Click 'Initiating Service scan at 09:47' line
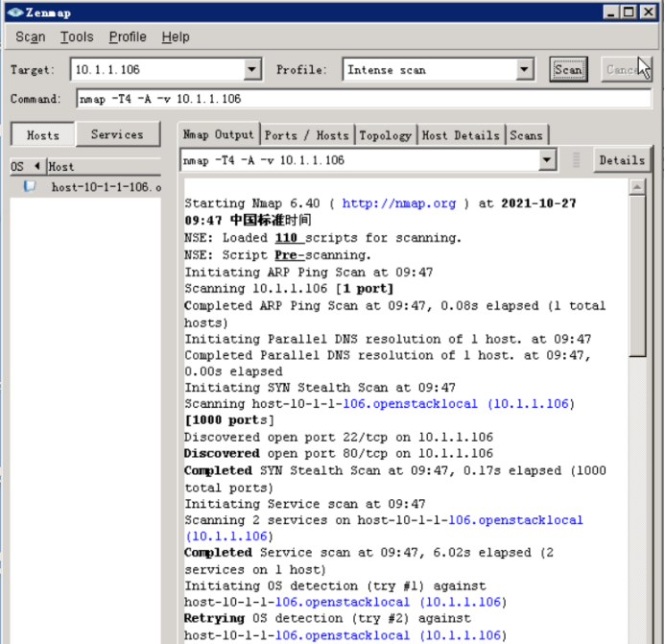This screenshot has width=665, height=644. pos(305,504)
